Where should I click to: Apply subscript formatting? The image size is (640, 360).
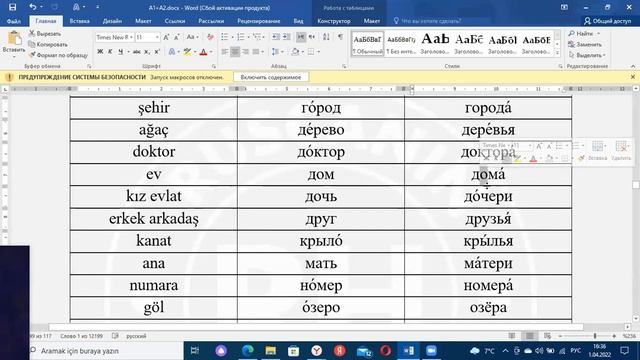pyautogui.click(x=147, y=52)
